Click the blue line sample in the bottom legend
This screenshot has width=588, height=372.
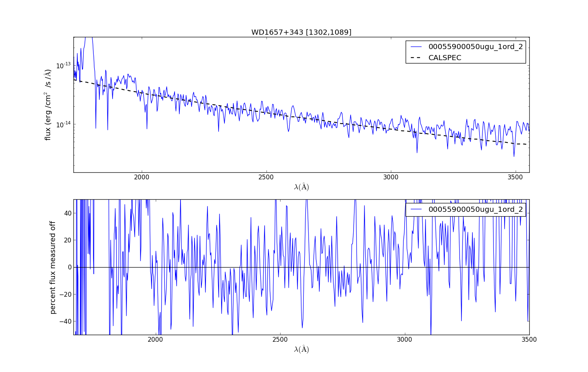pyautogui.click(x=416, y=210)
